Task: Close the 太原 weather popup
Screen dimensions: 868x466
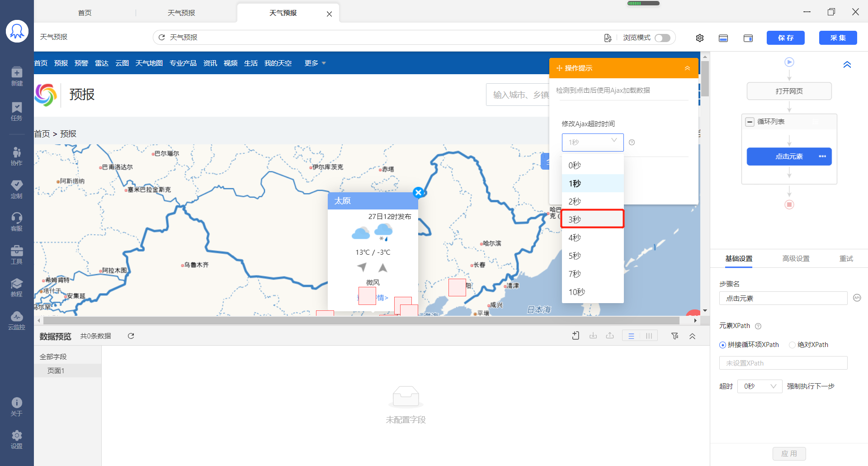Action: pos(419,192)
